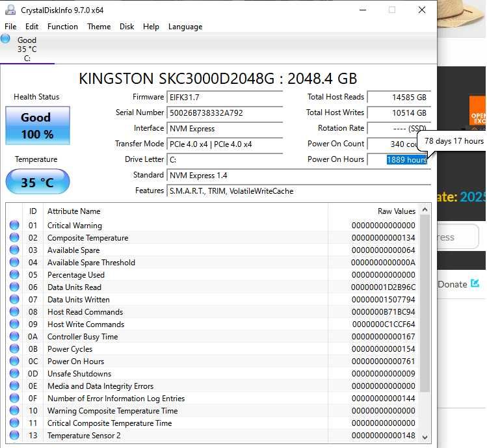Click status orb for Data Units Written
Screen dimensions: 487x448
(x=14, y=300)
